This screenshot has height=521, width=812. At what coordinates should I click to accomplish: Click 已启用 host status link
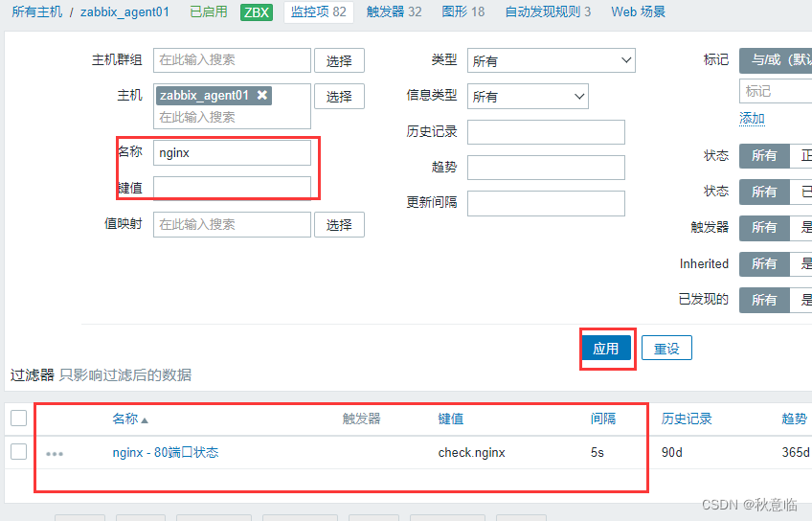[x=209, y=11]
